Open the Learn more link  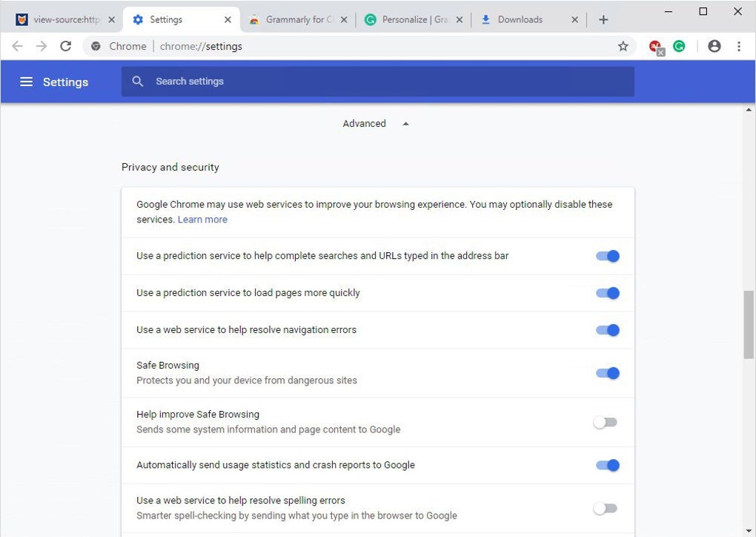pos(202,220)
